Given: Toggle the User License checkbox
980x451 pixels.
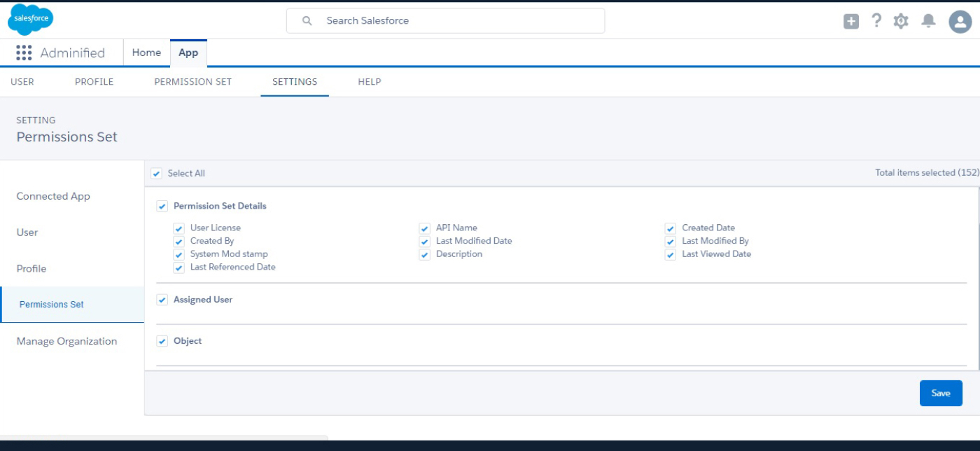Looking at the screenshot, I should coord(179,228).
